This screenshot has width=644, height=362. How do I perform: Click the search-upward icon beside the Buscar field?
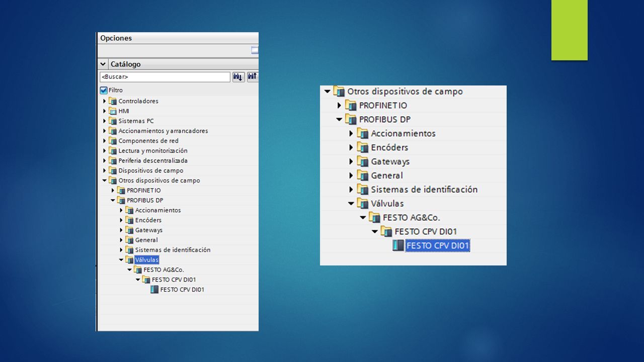[253, 77]
